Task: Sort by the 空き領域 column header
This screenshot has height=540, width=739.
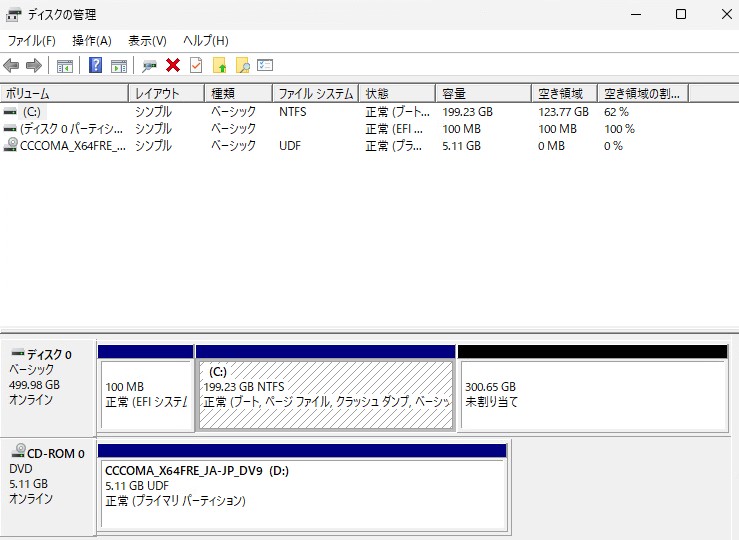Action: (x=565, y=93)
